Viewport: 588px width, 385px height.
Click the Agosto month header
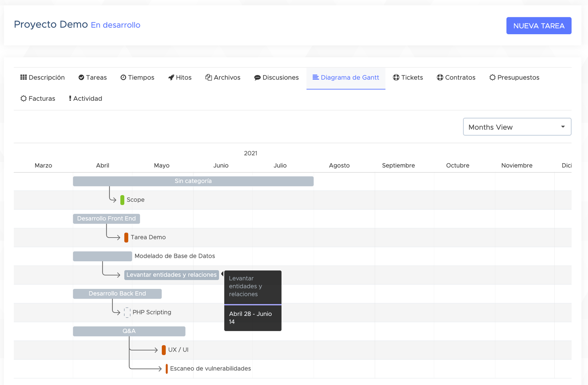coord(339,165)
